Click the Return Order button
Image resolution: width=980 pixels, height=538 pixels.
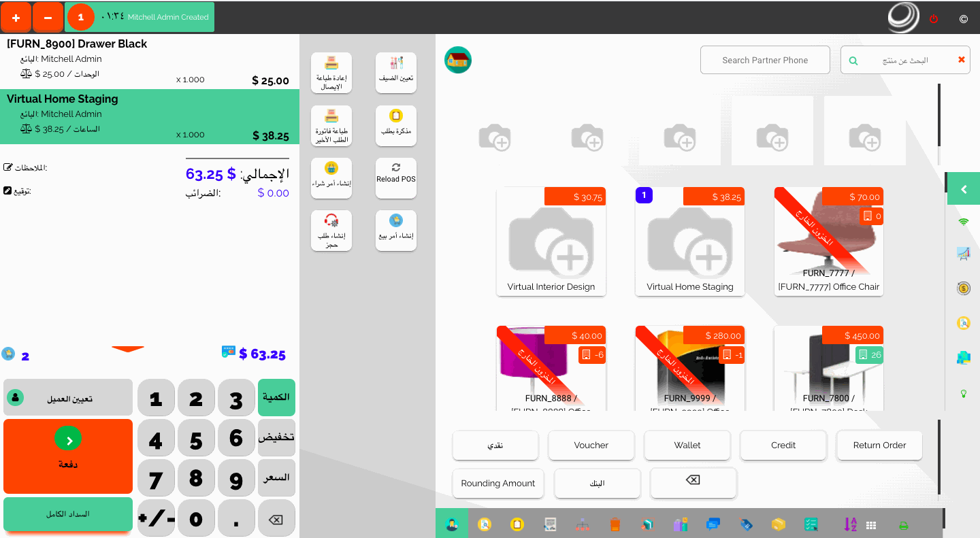pyautogui.click(x=879, y=445)
